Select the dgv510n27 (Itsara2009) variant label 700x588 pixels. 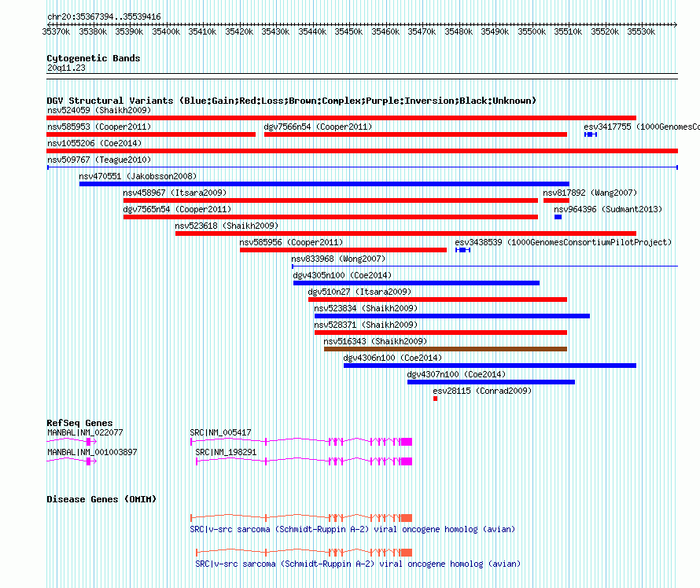(359, 292)
